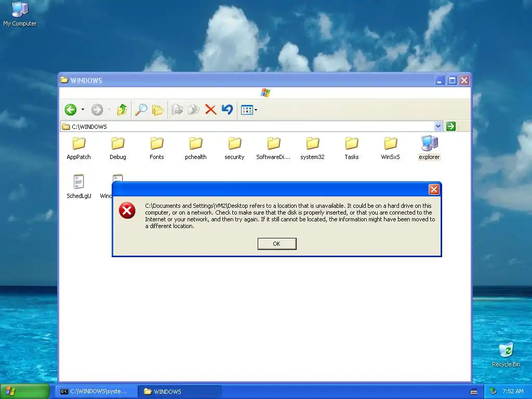Select the SchedLgU text file
The width and height of the screenshot is (532, 399).
point(79,187)
